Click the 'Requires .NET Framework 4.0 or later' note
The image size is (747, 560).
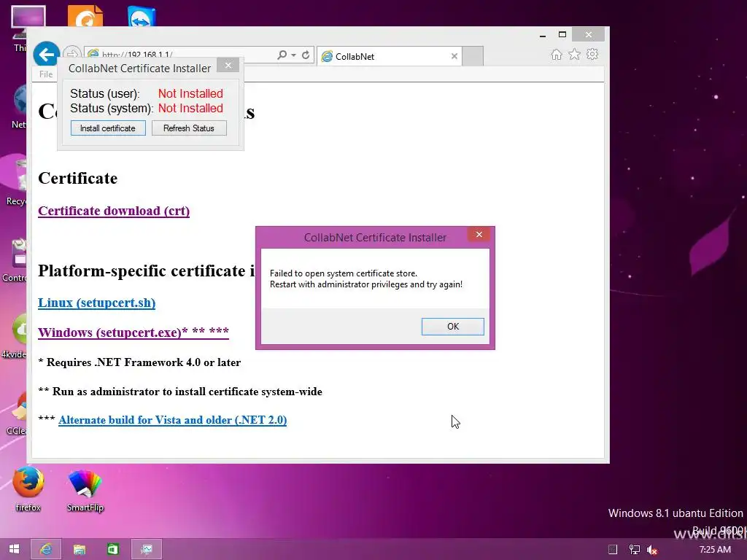[139, 362]
